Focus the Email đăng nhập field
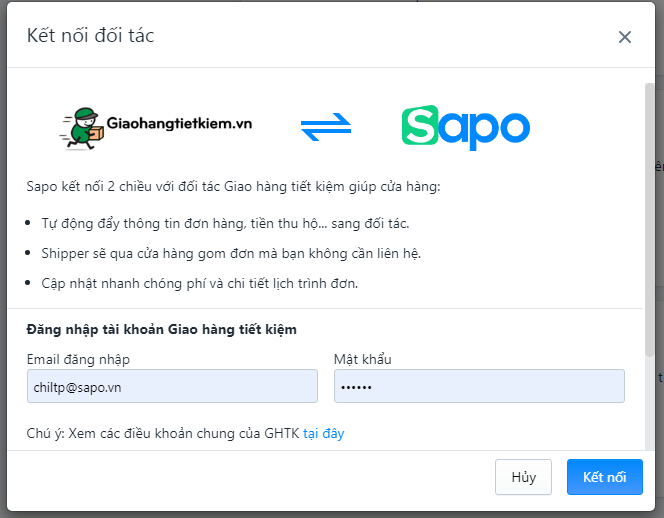Viewport: 664px width, 518px height. (x=172, y=386)
